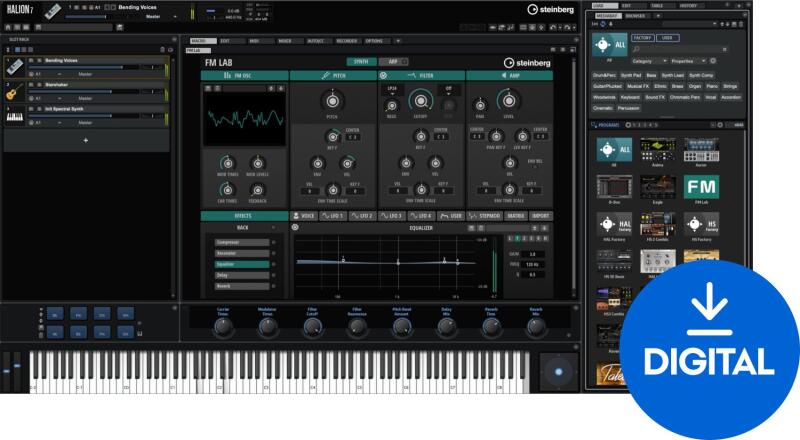The width and height of the screenshot is (800, 440).
Task: Select the Bending Voices slot icon
Action: click(x=14, y=66)
